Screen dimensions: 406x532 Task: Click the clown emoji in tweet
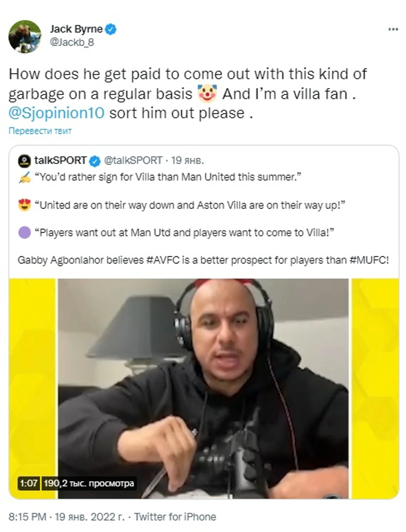[207, 94]
